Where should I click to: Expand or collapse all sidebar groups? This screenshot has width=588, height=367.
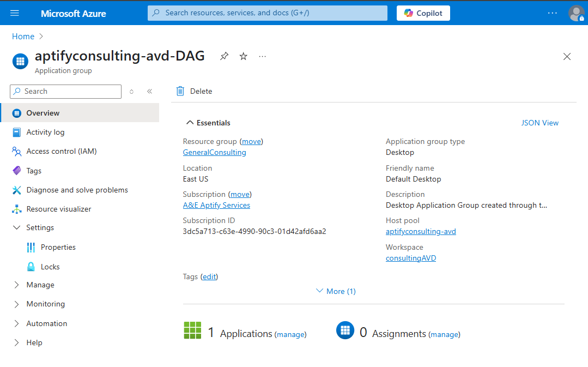(x=132, y=92)
